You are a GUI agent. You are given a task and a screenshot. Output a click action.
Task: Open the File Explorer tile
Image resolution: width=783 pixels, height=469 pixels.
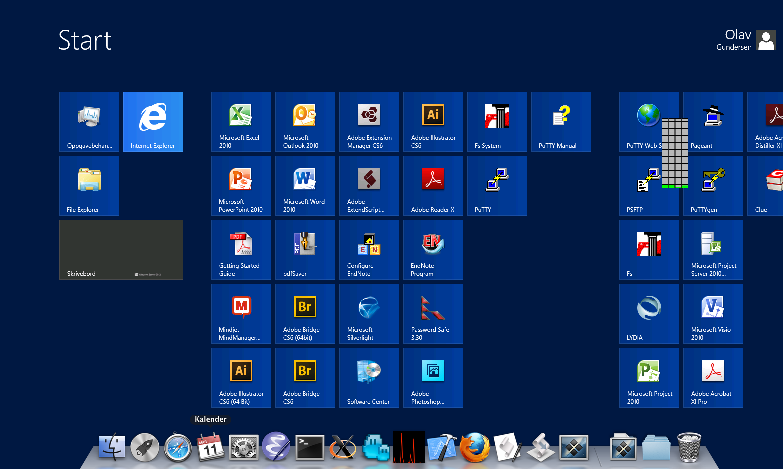[x=89, y=185]
